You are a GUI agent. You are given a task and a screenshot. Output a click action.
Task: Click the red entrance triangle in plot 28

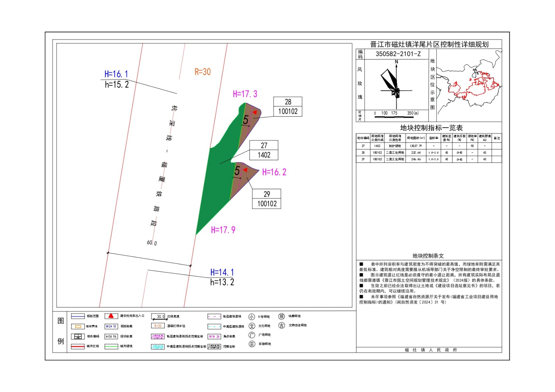255,112
